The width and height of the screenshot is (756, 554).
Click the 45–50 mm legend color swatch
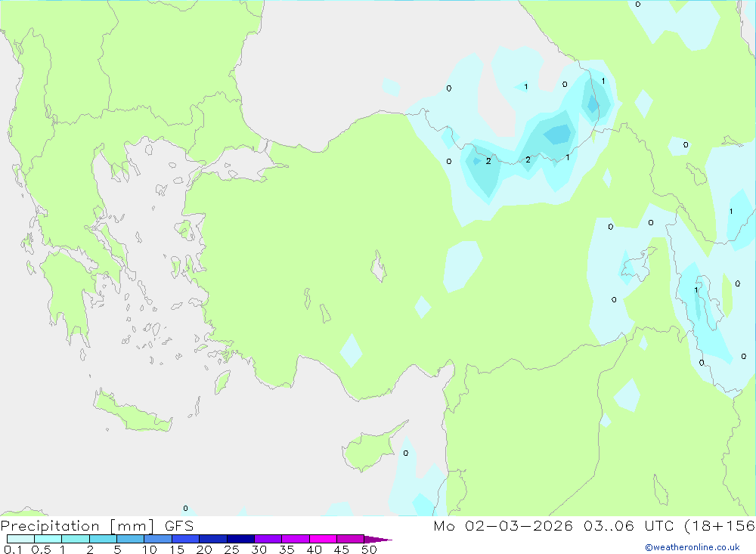pos(351,539)
